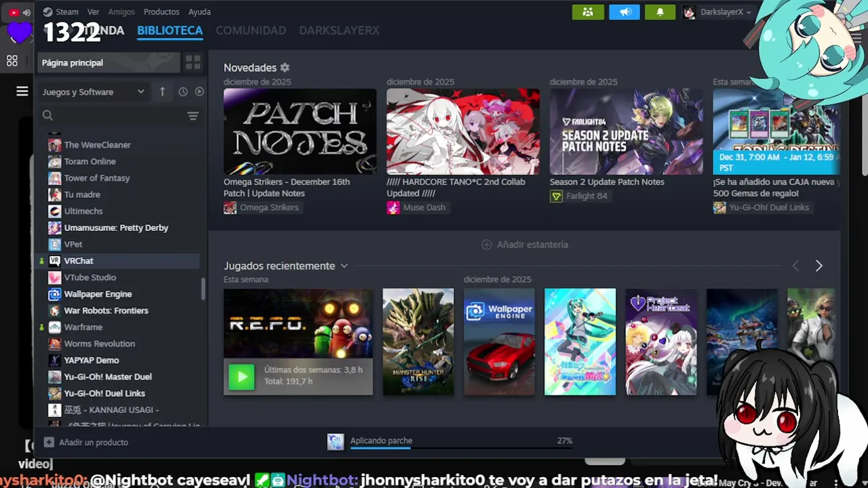
Task: Open the Omega Strikers game link
Action: tap(262, 207)
